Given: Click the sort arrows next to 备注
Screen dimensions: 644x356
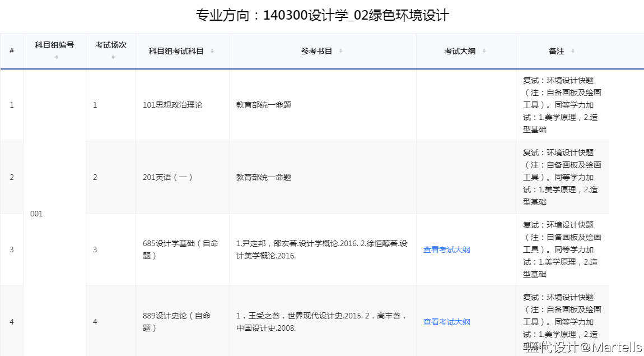Looking at the screenshot, I should [572, 51].
